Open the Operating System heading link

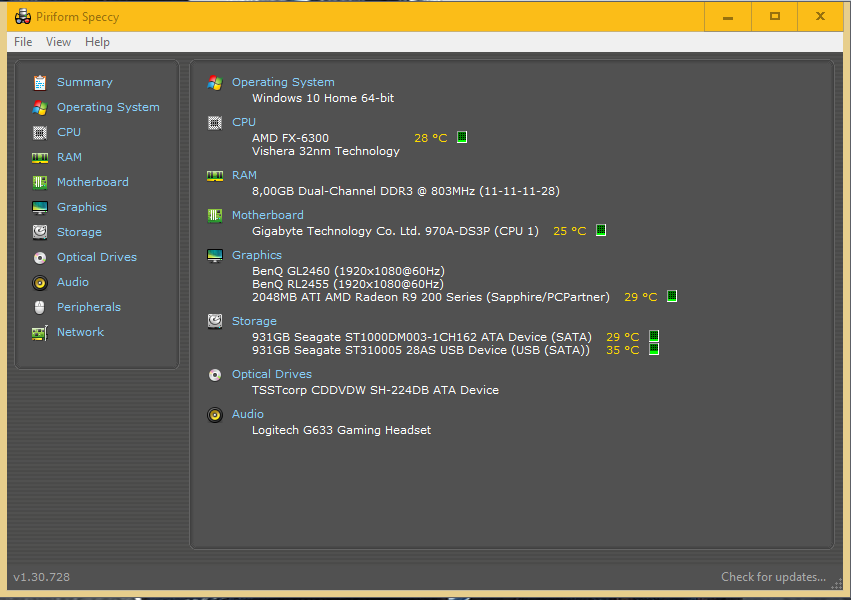pyautogui.click(x=283, y=82)
